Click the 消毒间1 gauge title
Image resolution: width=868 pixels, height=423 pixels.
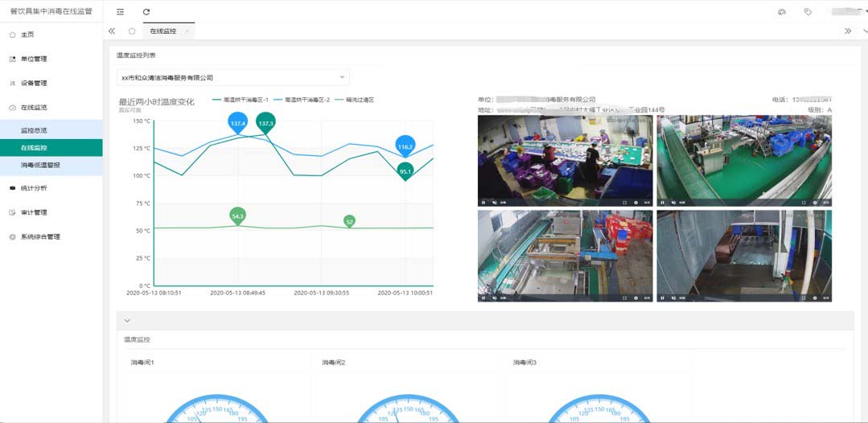coord(142,363)
